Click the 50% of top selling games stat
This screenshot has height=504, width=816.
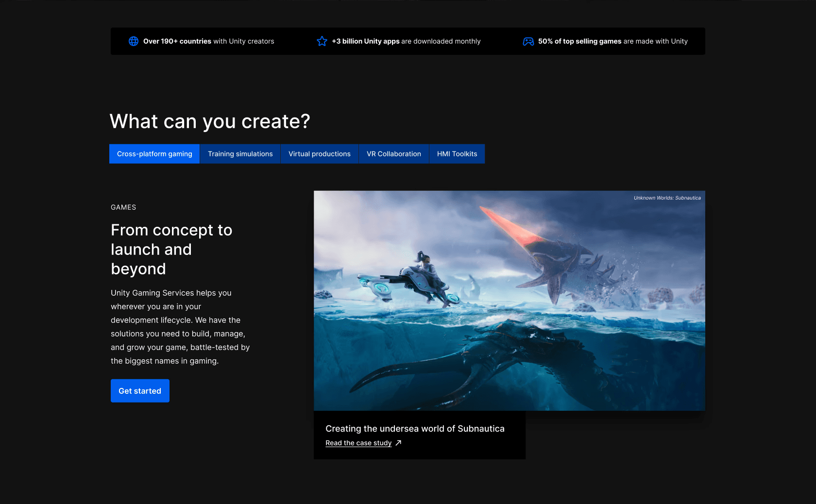[x=612, y=41]
